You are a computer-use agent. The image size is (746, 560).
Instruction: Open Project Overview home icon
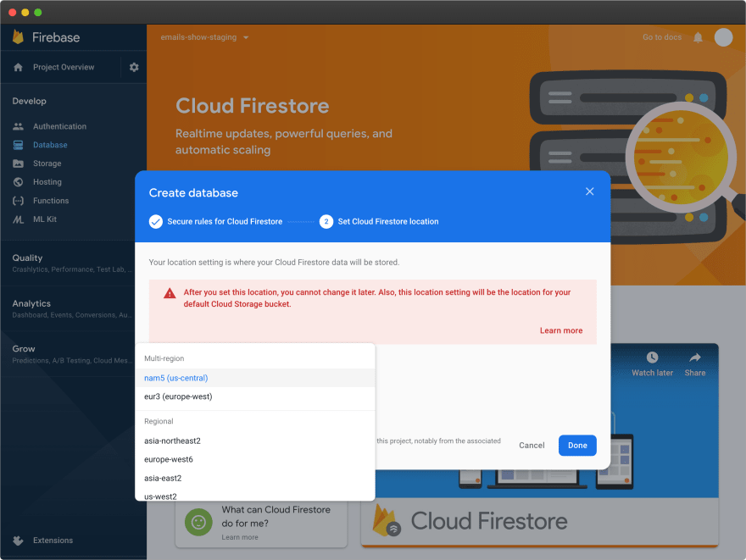pos(18,68)
